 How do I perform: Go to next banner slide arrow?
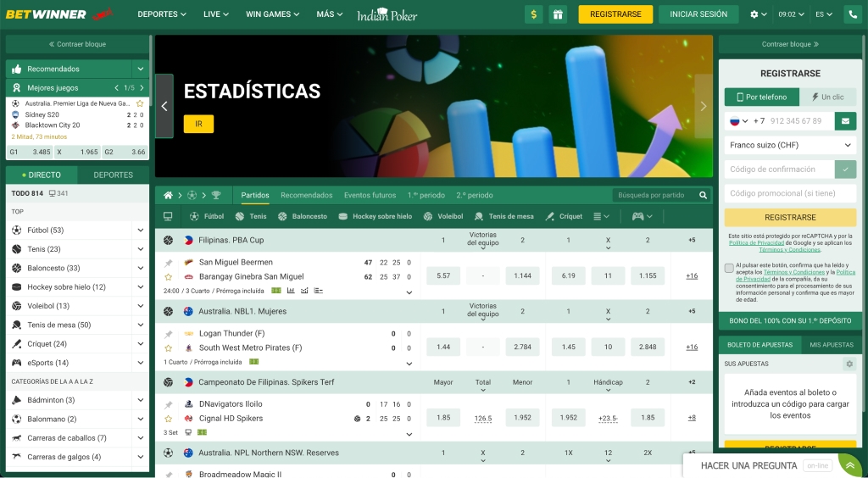click(703, 106)
